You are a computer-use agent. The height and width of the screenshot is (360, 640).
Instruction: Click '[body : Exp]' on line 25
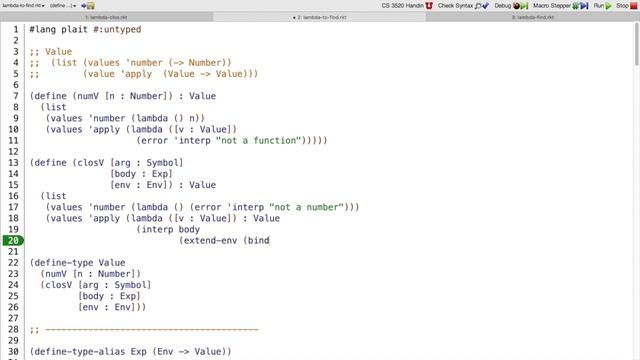tap(109, 296)
